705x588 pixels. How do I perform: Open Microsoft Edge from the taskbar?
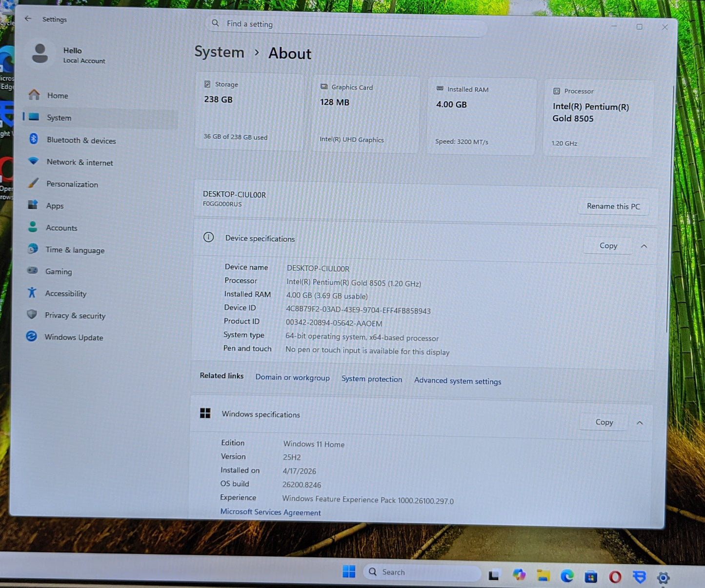(x=567, y=576)
